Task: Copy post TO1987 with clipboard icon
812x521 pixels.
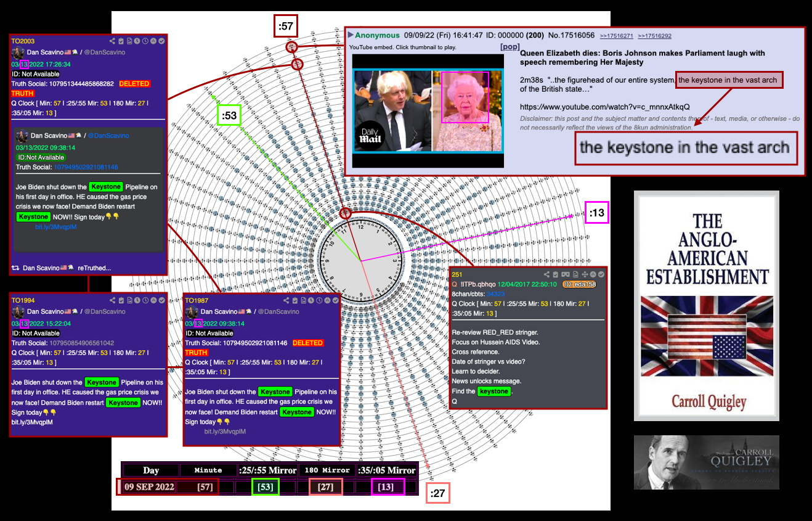Action: [294, 300]
